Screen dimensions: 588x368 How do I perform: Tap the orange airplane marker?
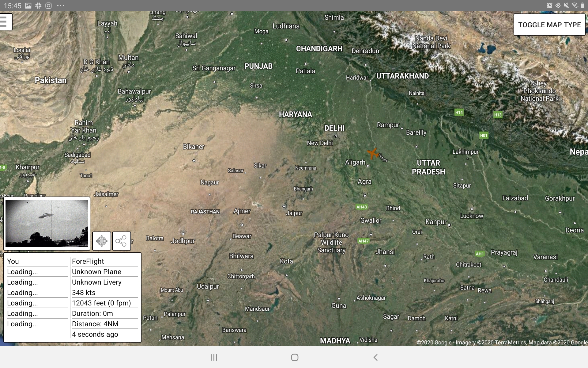click(373, 153)
